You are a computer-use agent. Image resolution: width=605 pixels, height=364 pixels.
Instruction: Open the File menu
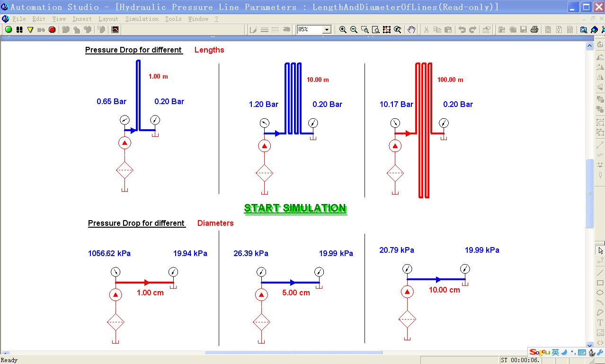19,19
